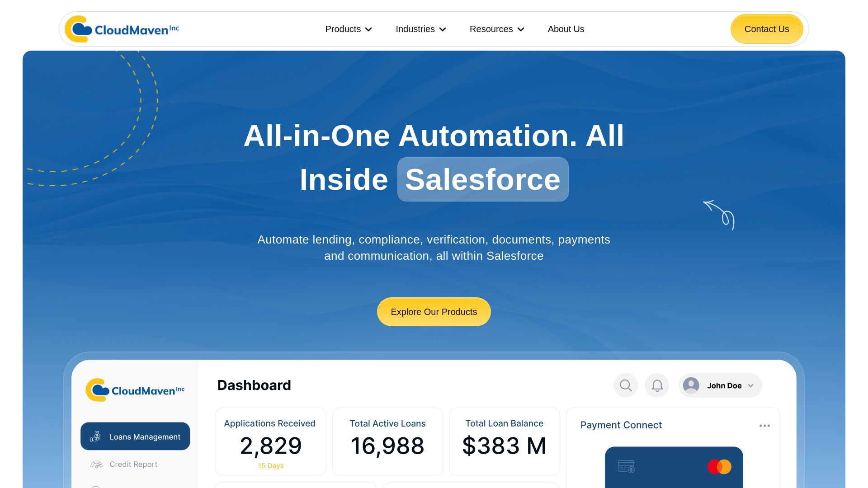Open Credit Report in sidebar
The height and width of the screenshot is (488, 868).
124,465
